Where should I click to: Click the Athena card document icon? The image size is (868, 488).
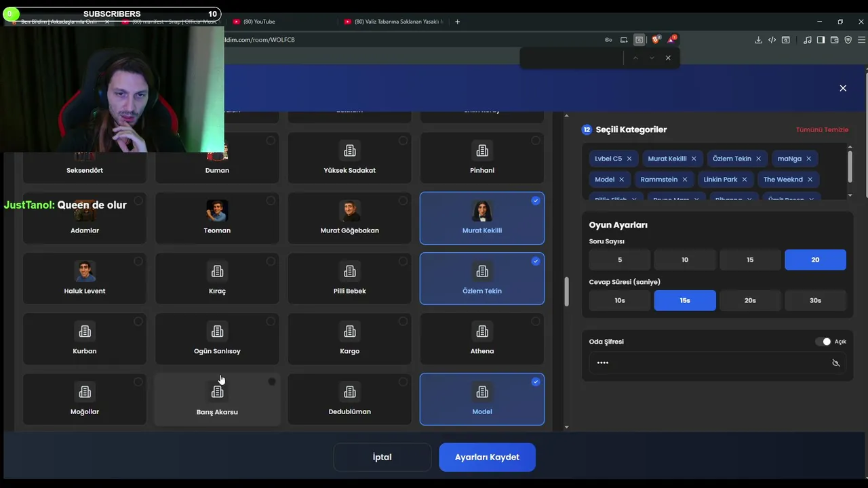482,331
